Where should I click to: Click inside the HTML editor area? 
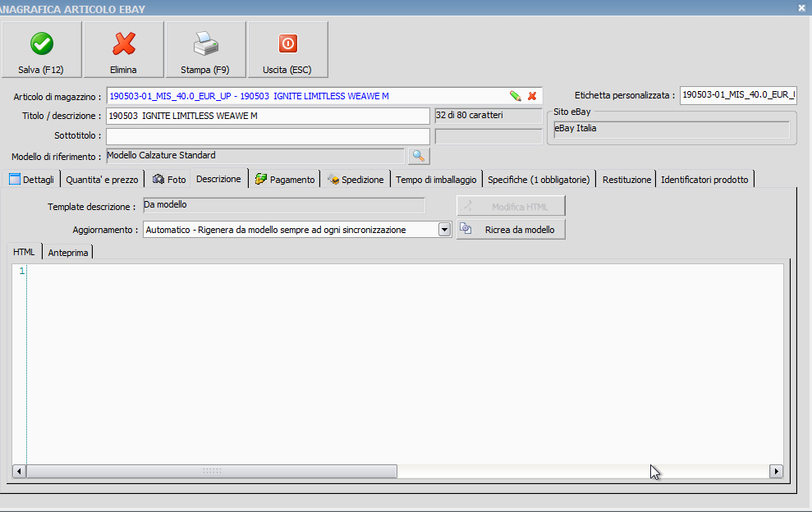click(x=405, y=364)
